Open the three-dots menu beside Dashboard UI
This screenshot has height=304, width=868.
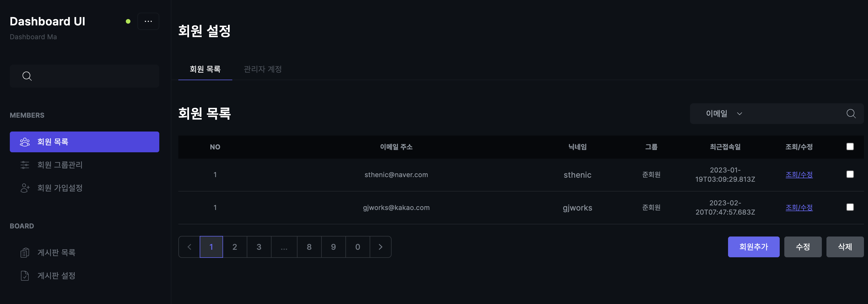click(x=148, y=21)
